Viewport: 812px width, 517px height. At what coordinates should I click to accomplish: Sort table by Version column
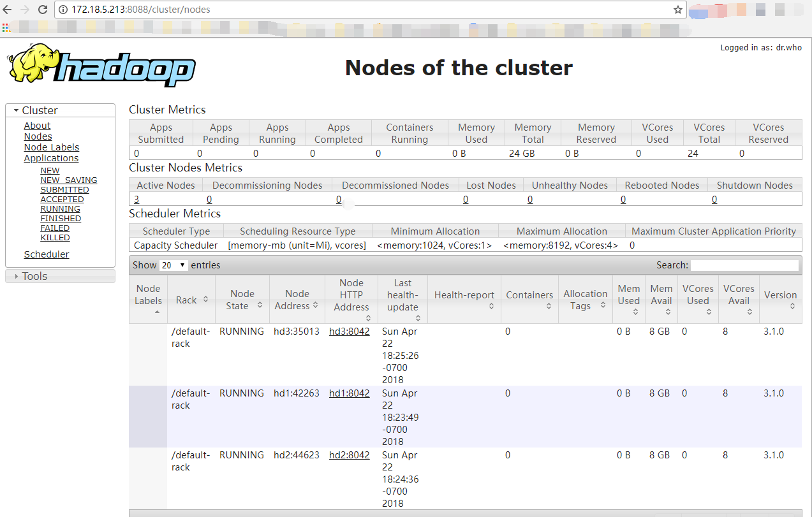(781, 299)
